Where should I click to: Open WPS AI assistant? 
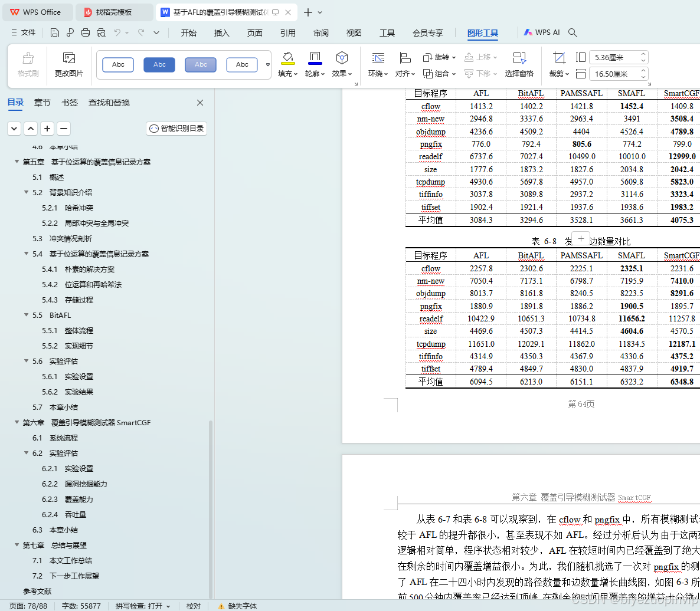[x=541, y=32]
